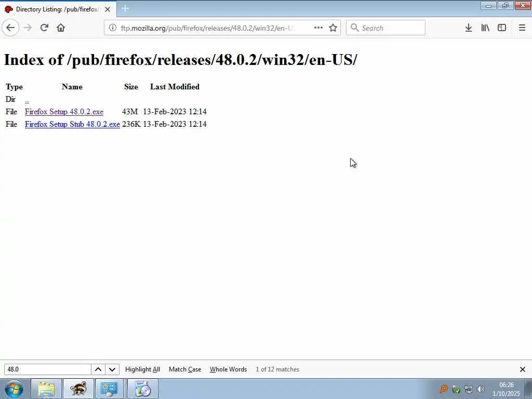Image resolution: width=532 pixels, height=399 pixels.
Task: Open Windows Explorer from taskbar
Action: pyautogui.click(x=46, y=389)
